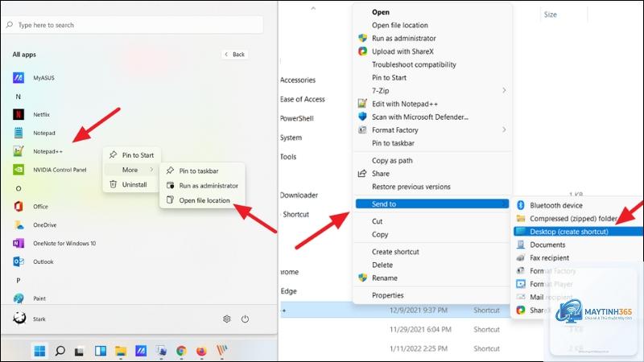
Task: Select Pin to taskbar in More submenu
Action: click(202, 171)
